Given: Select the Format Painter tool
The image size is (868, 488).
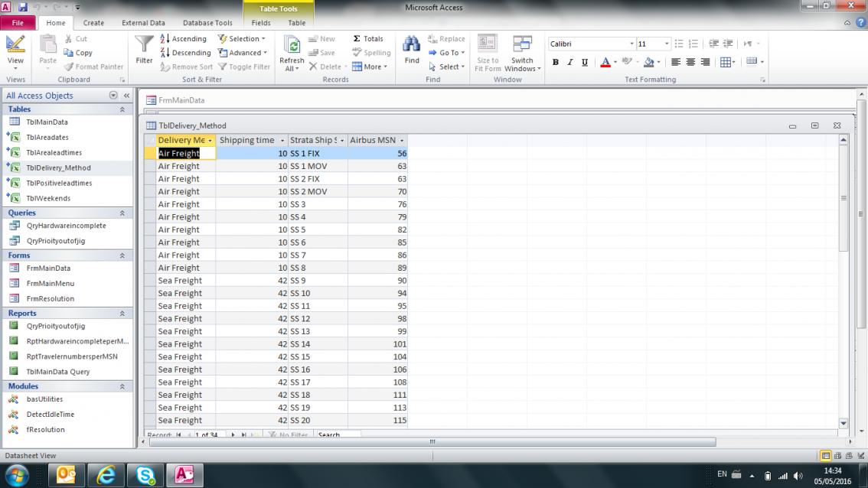Looking at the screenshot, I should tap(93, 67).
